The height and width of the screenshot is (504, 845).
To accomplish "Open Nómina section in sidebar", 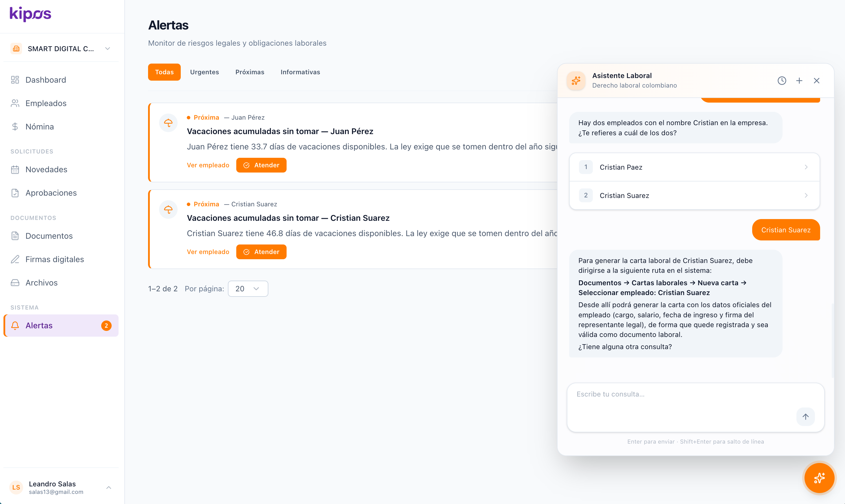I will pyautogui.click(x=39, y=127).
